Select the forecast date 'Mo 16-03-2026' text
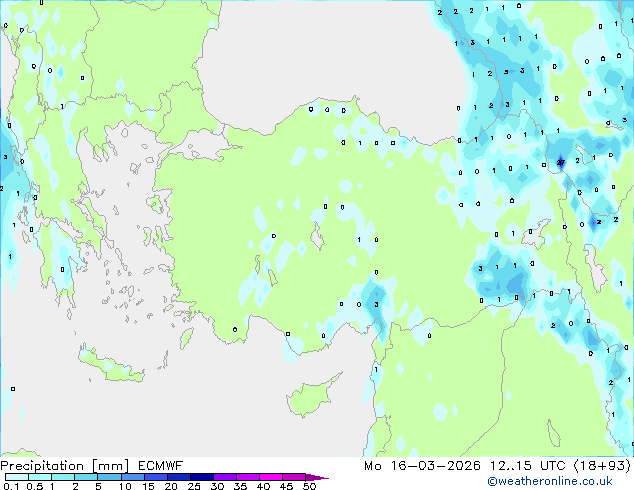 (423, 466)
